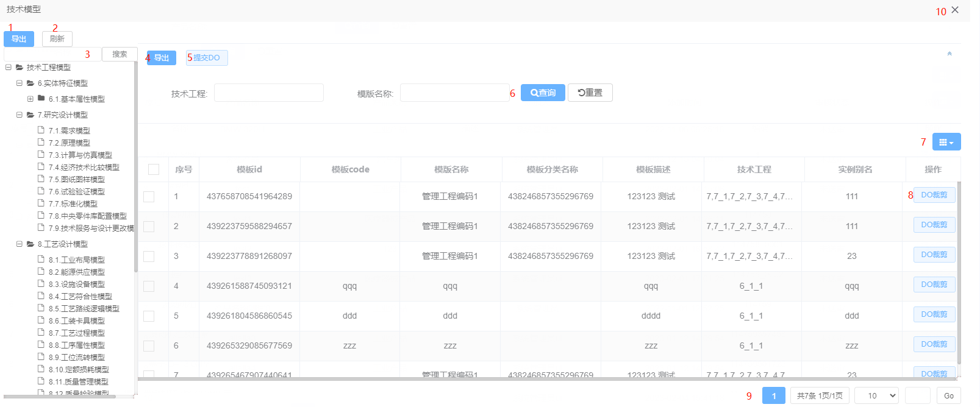Screen dimensions: 980x407
Task: Click DO裁剪 in row 1
Action: (x=934, y=195)
